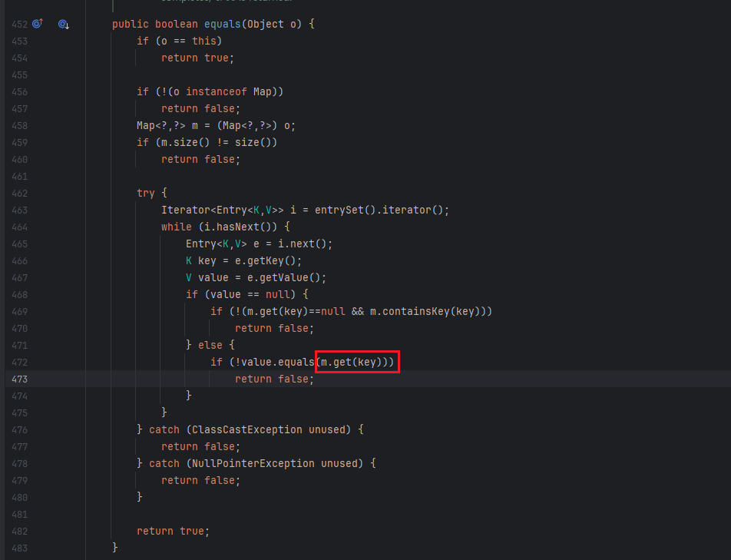
Task: Click the overriding method gutter icon with up arrow
Action: (x=37, y=25)
